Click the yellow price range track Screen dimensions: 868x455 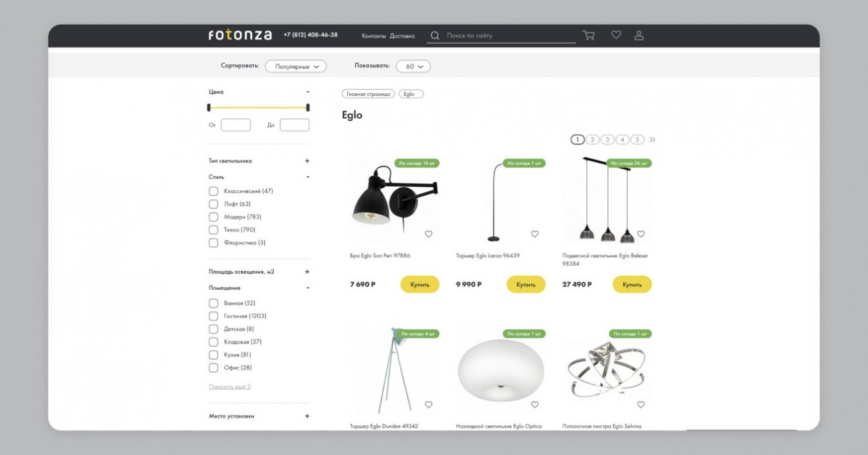pos(258,108)
